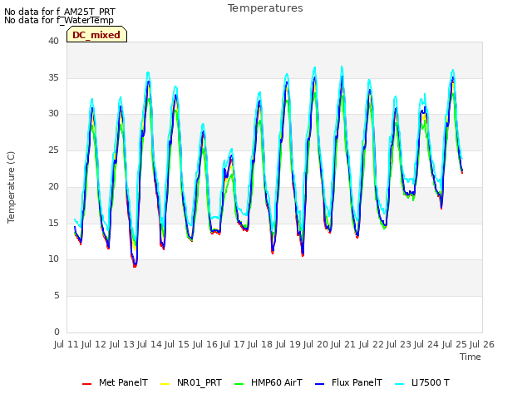532x399 pixels.
Task: Click the Jul 23 x-axis tick label
Action: [x=399, y=344]
